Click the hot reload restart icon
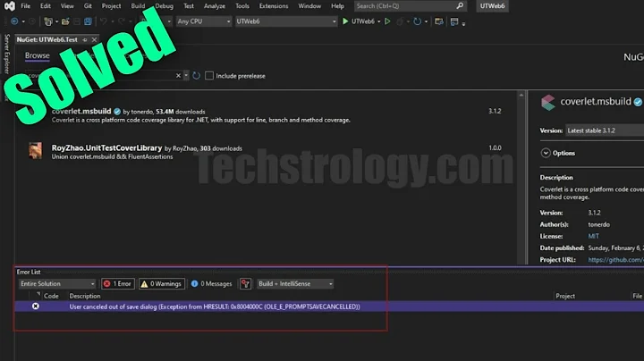The image size is (644, 361). 418,21
